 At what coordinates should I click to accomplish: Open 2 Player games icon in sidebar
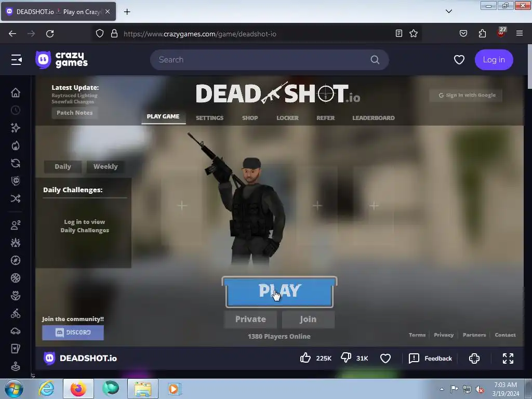click(x=16, y=225)
